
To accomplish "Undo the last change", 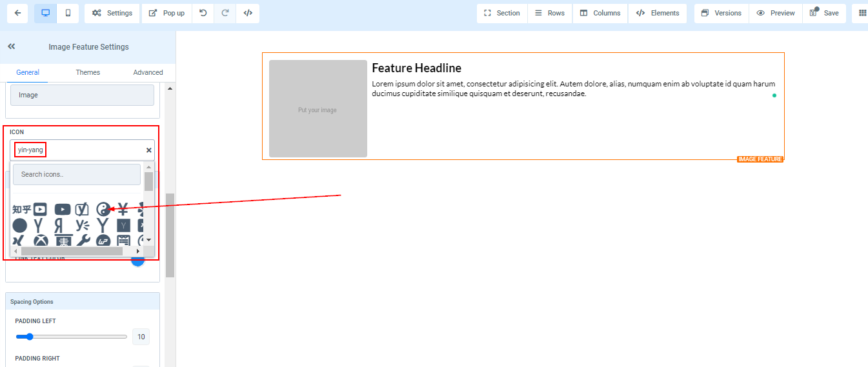I will tap(203, 13).
